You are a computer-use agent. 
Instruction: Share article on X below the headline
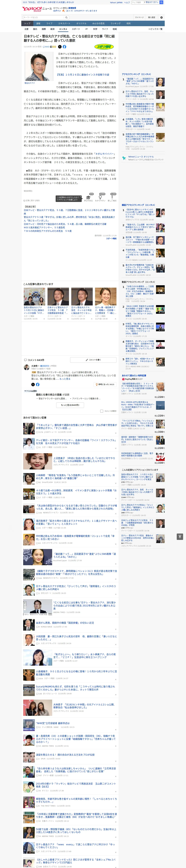(60, 47)
